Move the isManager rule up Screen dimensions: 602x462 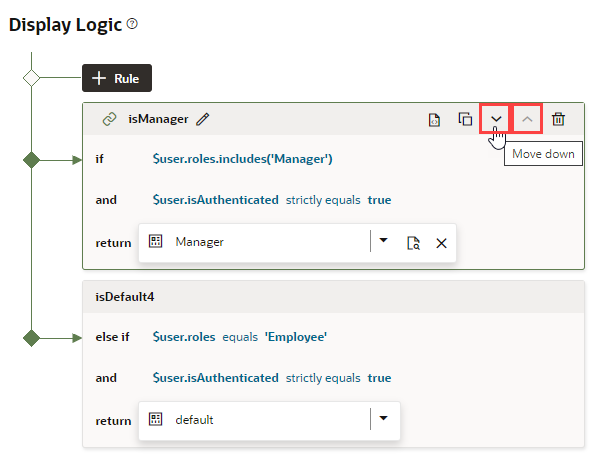(x=527, y=120)
